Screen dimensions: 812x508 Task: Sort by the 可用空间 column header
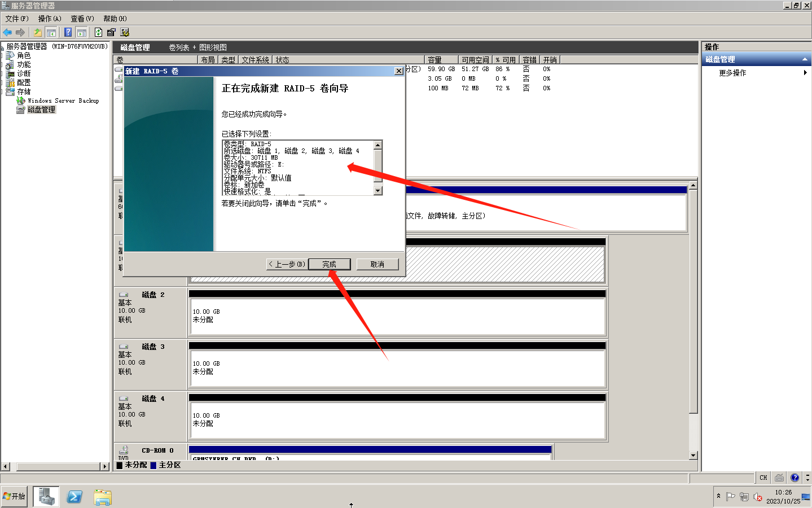coord(475,59)
